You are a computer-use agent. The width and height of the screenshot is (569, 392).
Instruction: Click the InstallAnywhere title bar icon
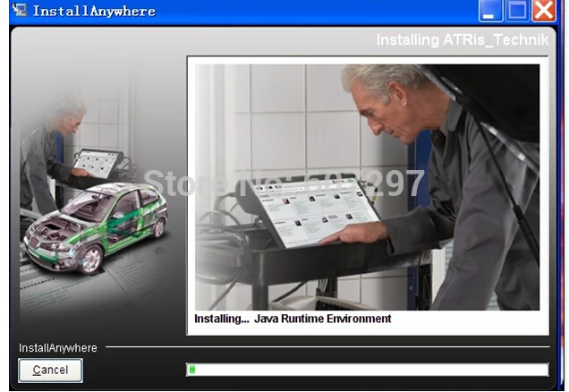[x=20, y=10]
